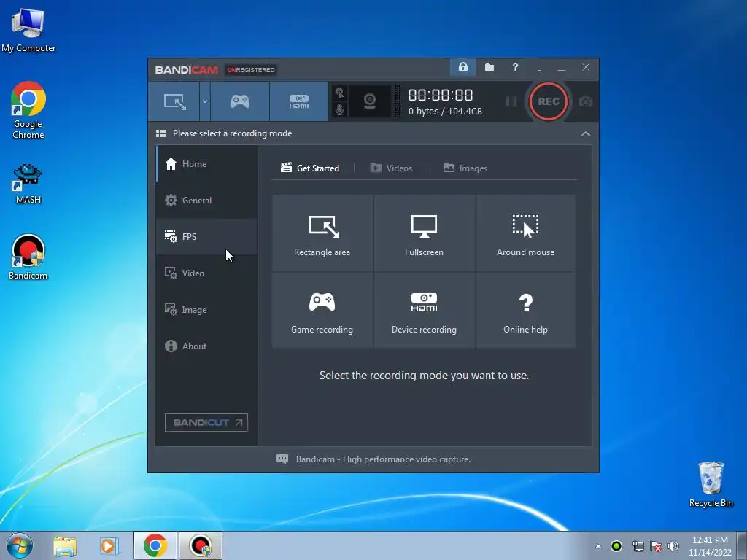Viewport: 747px width, 560px height.
Task: Switch to the Images tab
Action: point(465,168)
